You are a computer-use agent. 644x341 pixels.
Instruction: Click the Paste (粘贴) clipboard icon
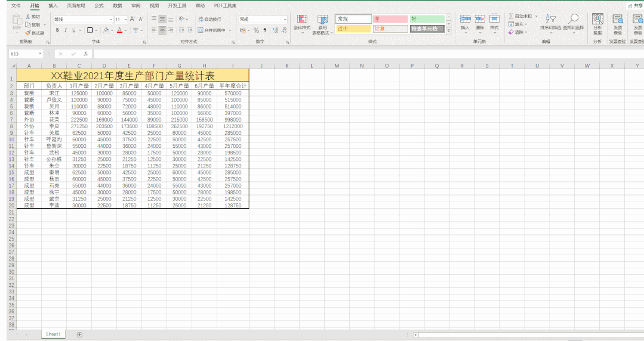coord(17,19)
